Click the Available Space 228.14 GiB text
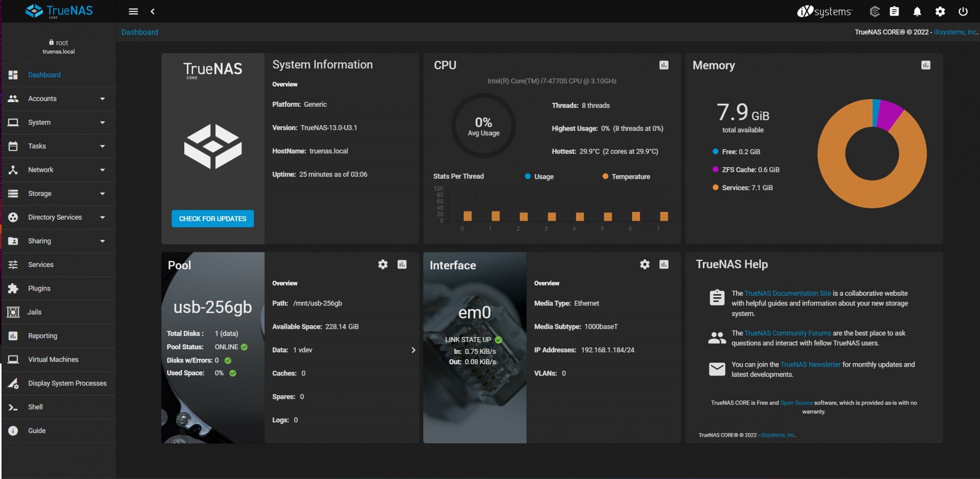This screenshot has height=479, width=980. (x=315, y=327)
